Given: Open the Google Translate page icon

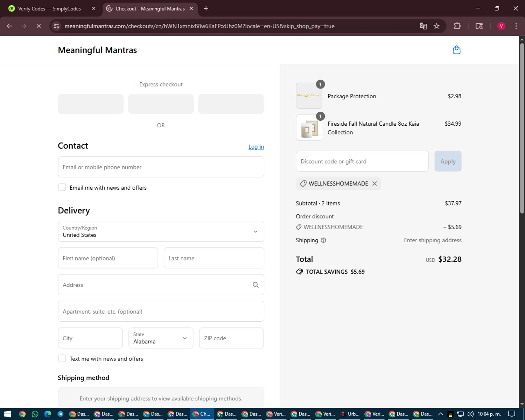Looking at the screenshot, I should pos(423,26).
